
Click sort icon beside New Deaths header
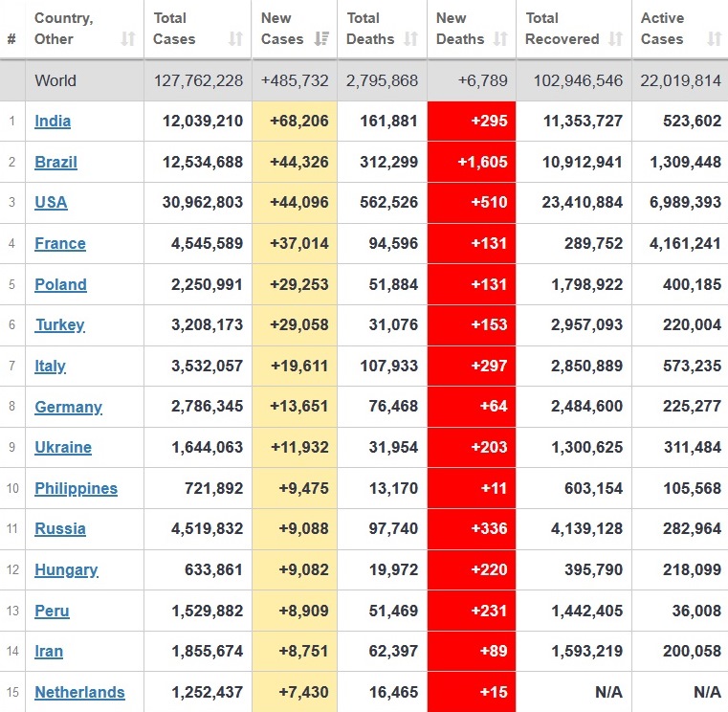[500, 39]
